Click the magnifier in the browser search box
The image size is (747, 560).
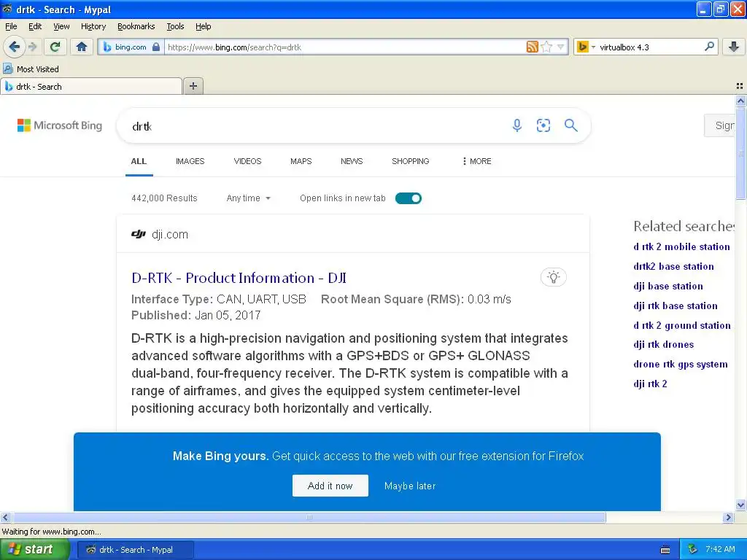(x=709, y=46)
